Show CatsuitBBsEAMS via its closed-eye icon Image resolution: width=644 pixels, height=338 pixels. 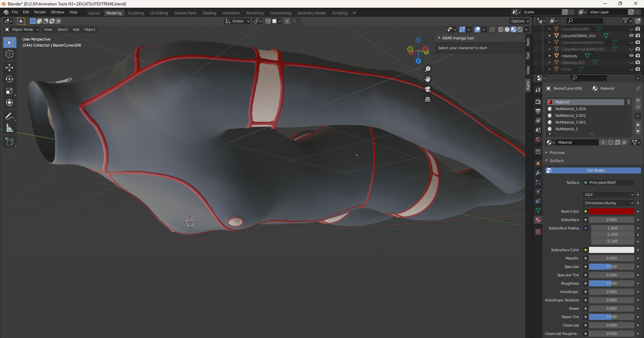point(631,29)
